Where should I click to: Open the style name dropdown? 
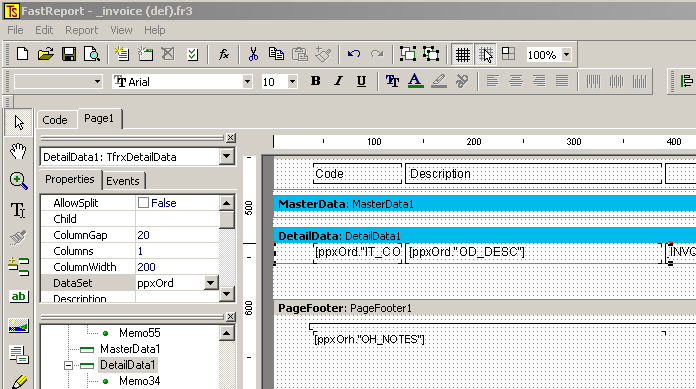coord(97,82)
